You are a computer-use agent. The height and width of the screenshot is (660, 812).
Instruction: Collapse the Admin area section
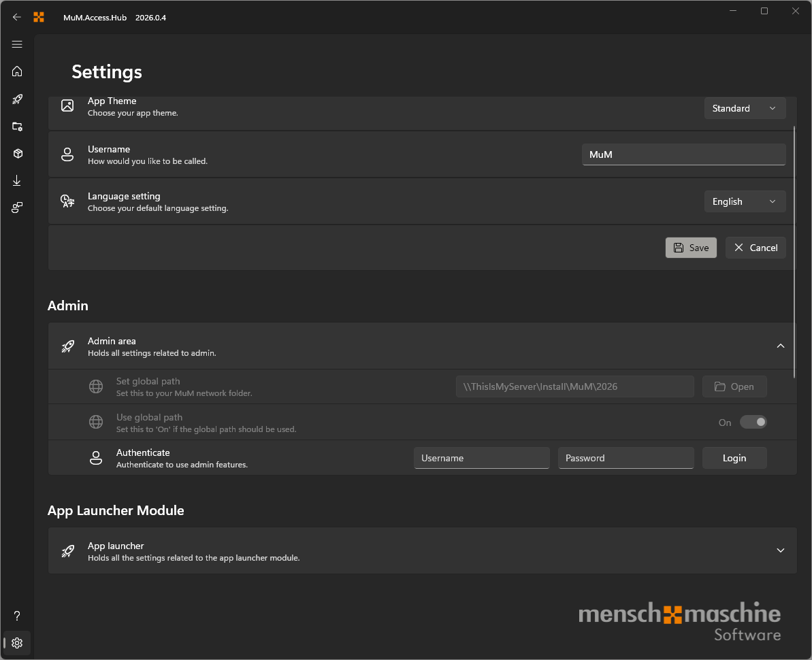pyautogui.click(x=781, y=346)
